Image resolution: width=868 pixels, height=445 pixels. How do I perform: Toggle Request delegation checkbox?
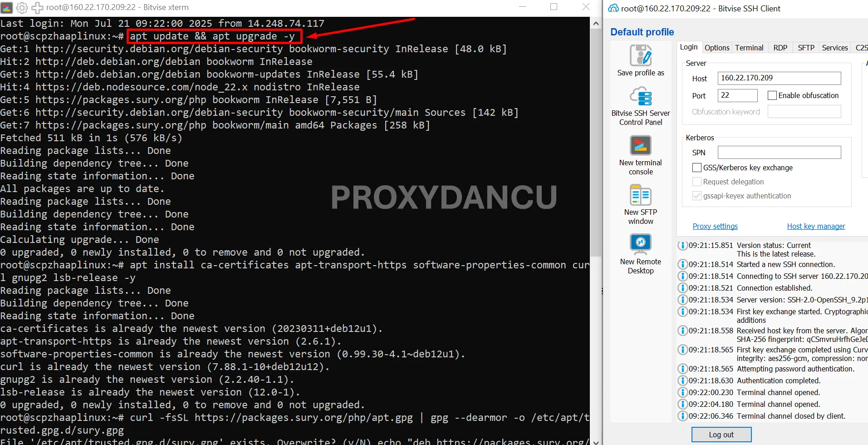(696, 182)
